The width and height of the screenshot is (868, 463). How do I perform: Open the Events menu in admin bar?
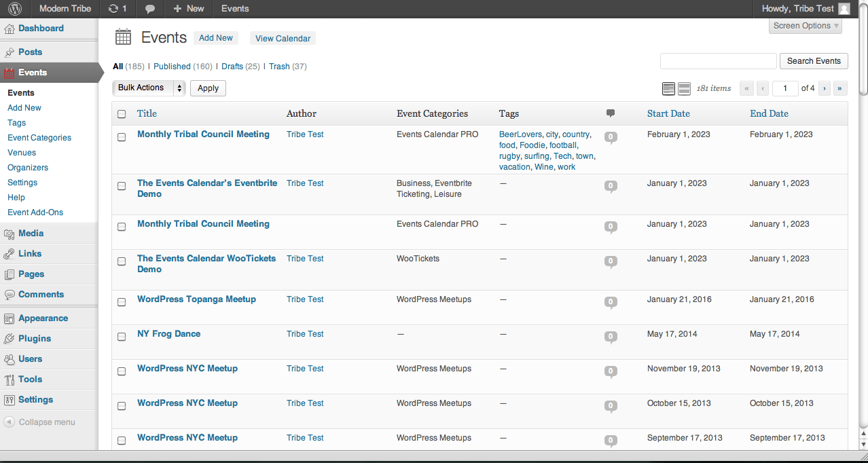235,9
